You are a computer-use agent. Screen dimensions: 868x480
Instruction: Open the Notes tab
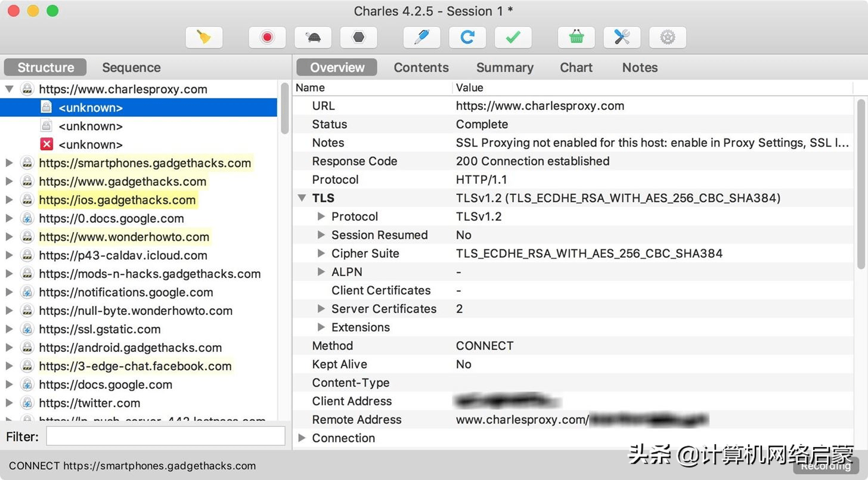tap(640, 67)
